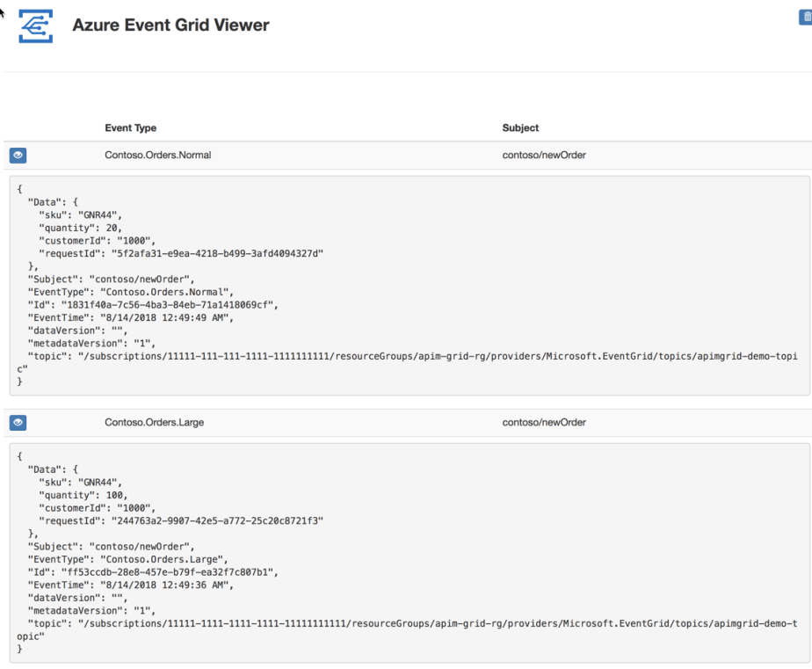
Task: Open the clear events control at top right
Action: pos(806,16)
